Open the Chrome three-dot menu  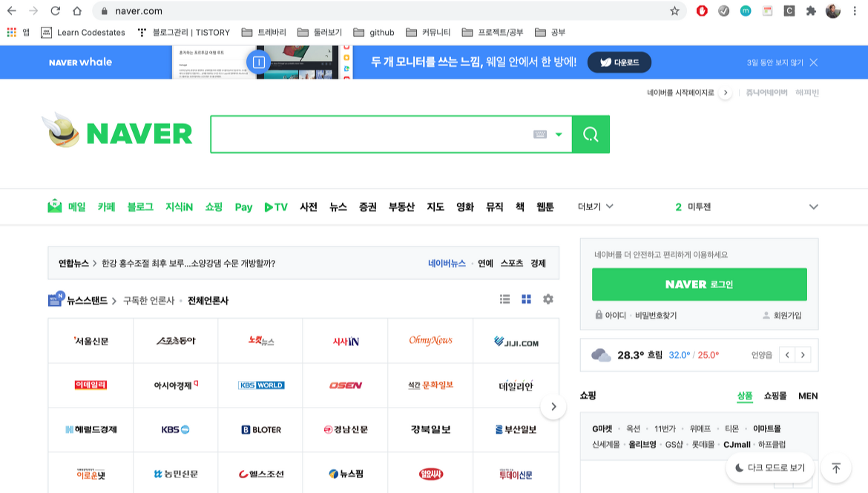point(855,10)
